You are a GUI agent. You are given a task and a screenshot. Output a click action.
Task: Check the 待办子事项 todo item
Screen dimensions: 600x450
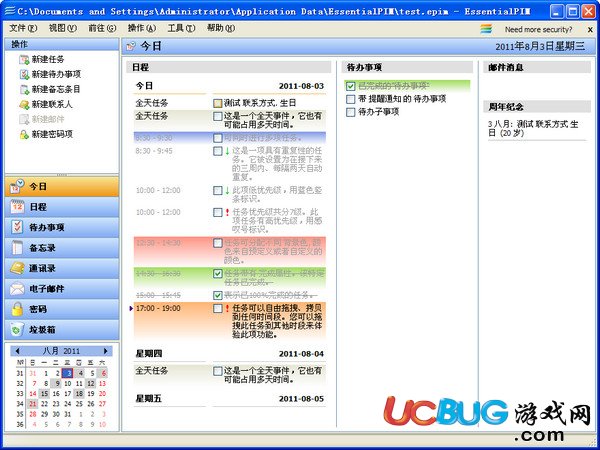[351, 112]
